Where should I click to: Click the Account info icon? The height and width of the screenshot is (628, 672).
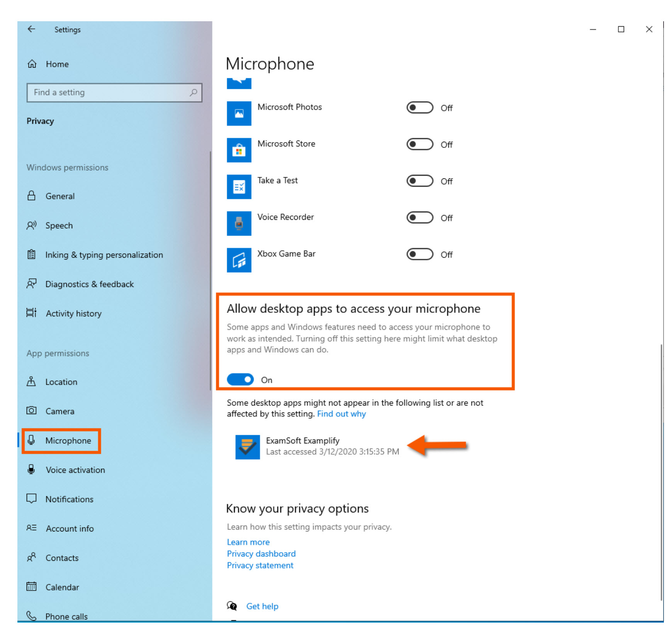tap(31, 528)
